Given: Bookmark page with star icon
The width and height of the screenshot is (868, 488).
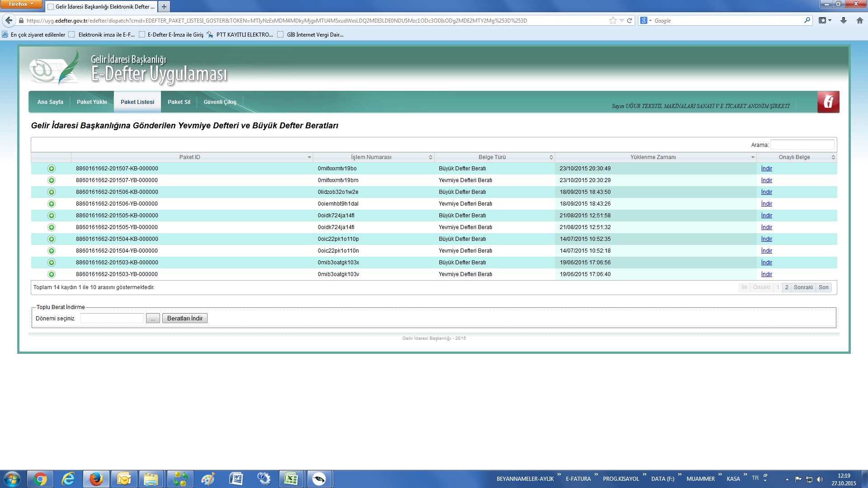Looking at the screenshot, I should pyautogui.click(x=613, y=20).
